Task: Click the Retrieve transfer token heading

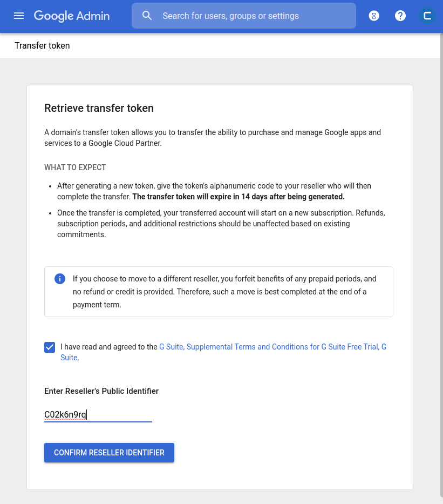Action: [99, 108]
